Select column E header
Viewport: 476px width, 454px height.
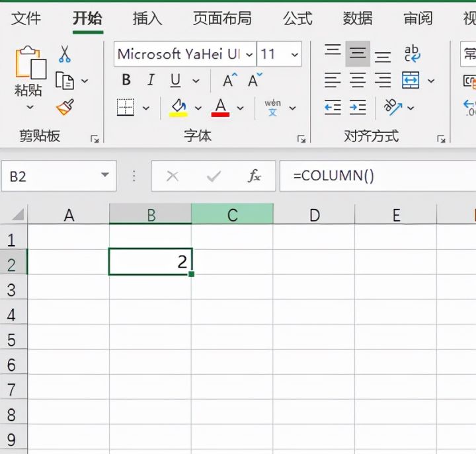[396, 215]
